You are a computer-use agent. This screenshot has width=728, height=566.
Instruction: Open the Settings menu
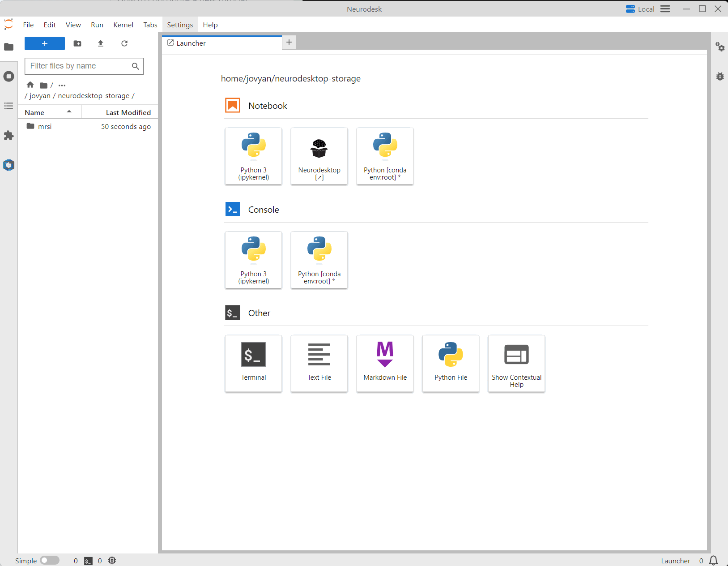(x=180, y=25)
